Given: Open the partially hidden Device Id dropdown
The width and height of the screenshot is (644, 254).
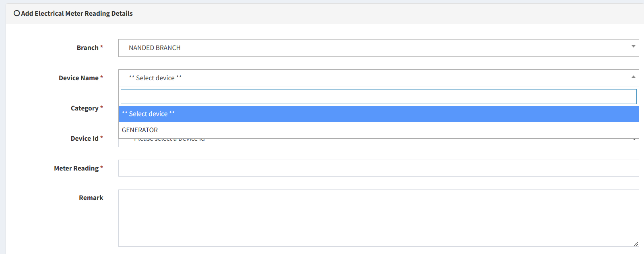Looking at the screenshot, I should click(x=378, y=143).
